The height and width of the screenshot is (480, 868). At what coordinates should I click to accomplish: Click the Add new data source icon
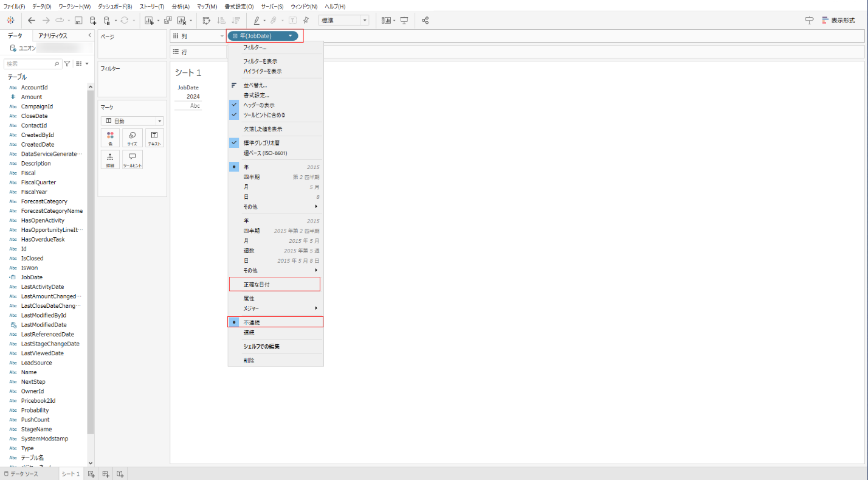click(x=93, y=21)
